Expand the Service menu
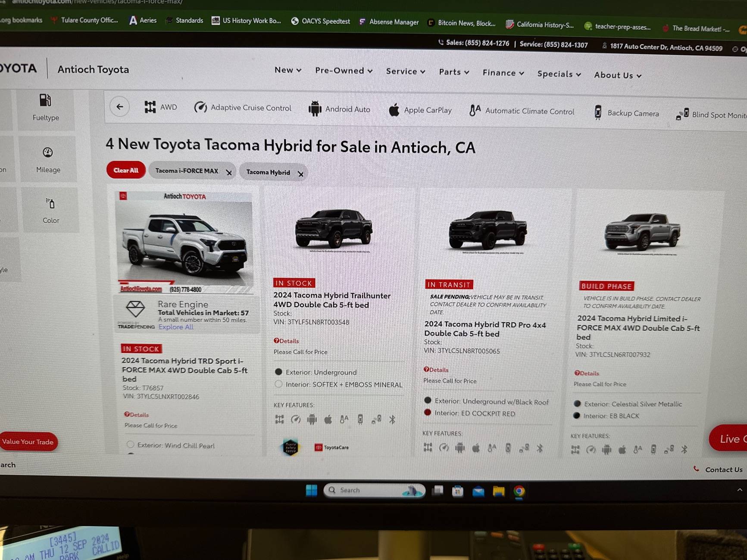 coord(406,72)
